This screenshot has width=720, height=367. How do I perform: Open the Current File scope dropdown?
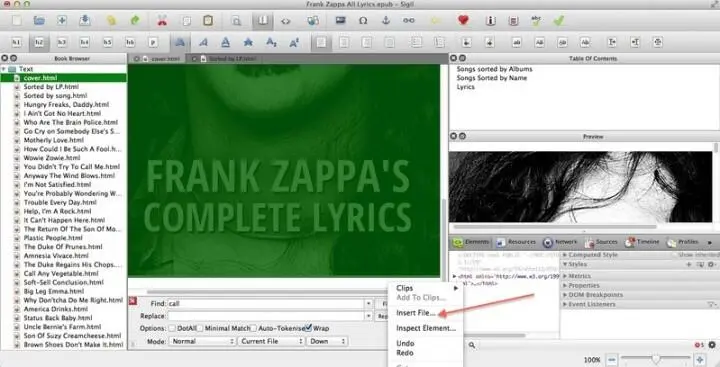271,341
